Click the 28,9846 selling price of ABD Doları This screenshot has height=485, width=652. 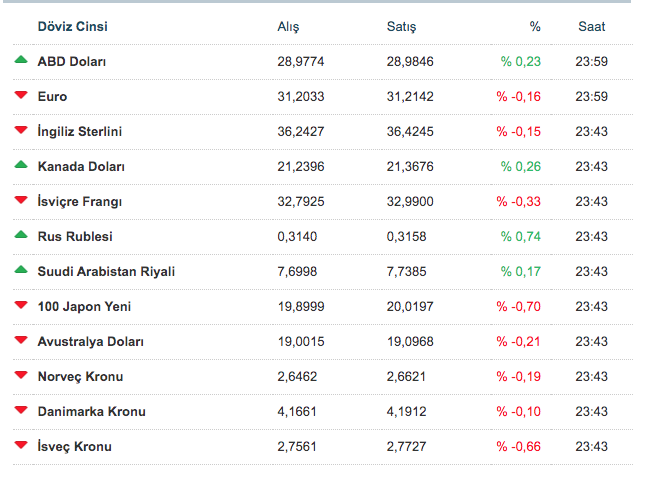(410, 62)
